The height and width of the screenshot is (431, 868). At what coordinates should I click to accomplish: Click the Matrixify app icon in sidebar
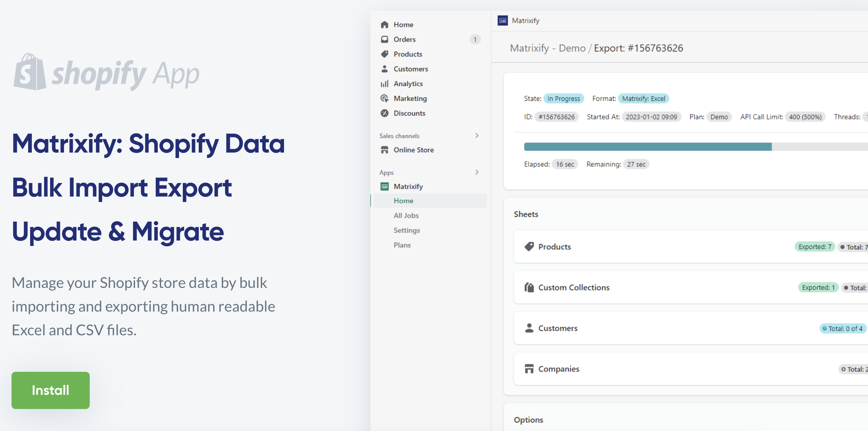click(x=384, y=186)
